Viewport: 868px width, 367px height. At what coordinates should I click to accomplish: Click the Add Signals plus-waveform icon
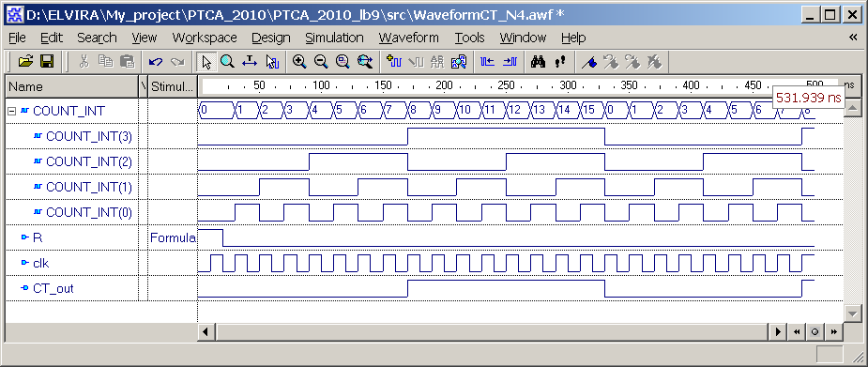click(x=393, y=61)
